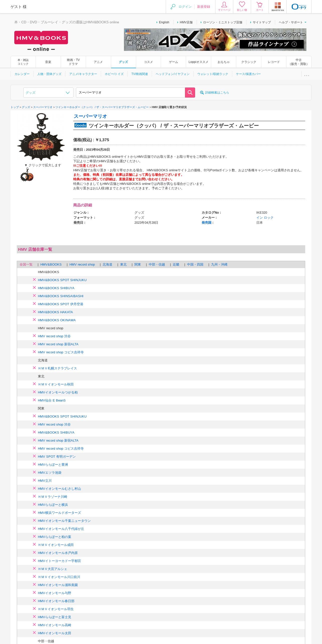Click スーパーマリオ artist title link

point(90,116)
